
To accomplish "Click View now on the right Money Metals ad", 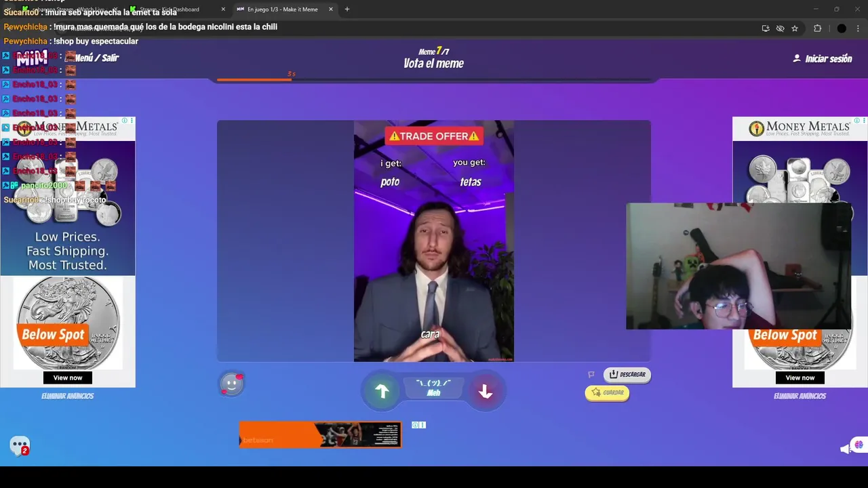I will click(800, 378).
